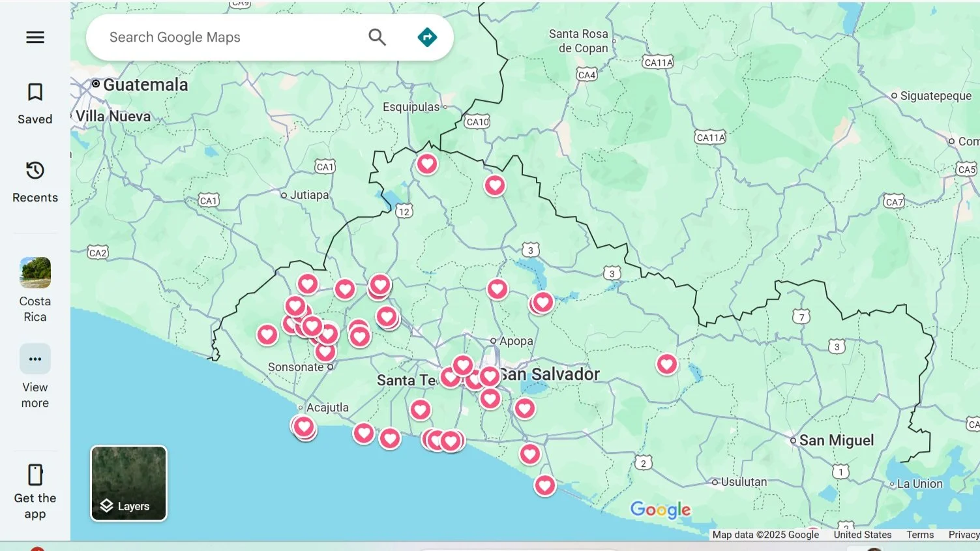Click the Sonsonate town label

(295, 367)
